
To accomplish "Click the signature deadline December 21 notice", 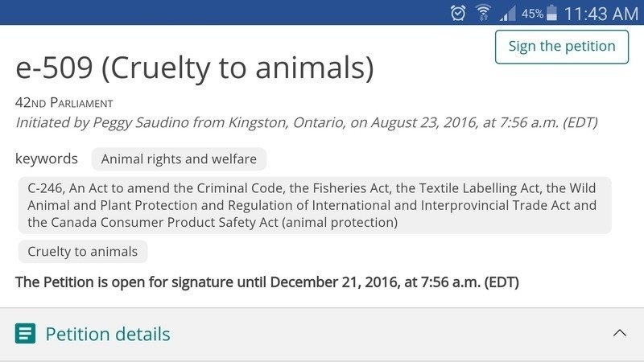I will (267, 282).
